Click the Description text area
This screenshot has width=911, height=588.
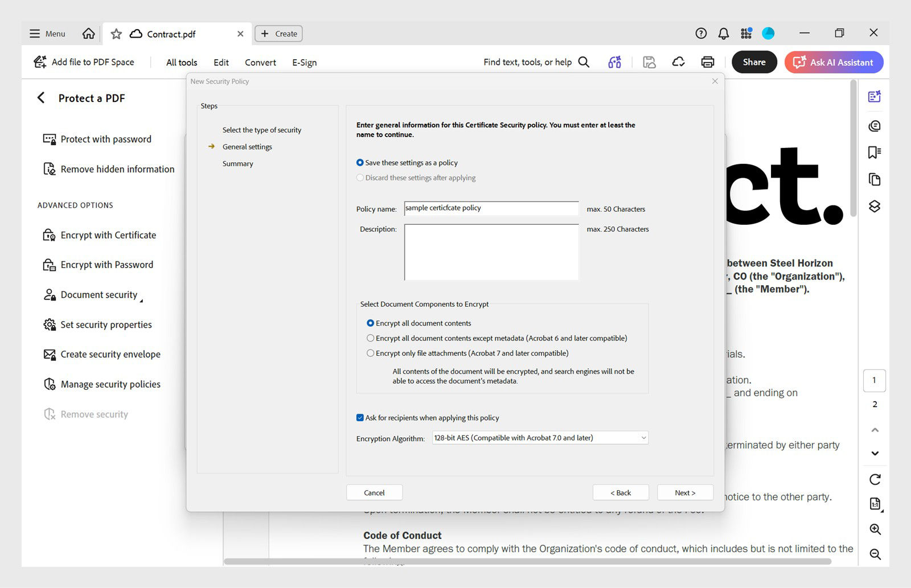491,252
